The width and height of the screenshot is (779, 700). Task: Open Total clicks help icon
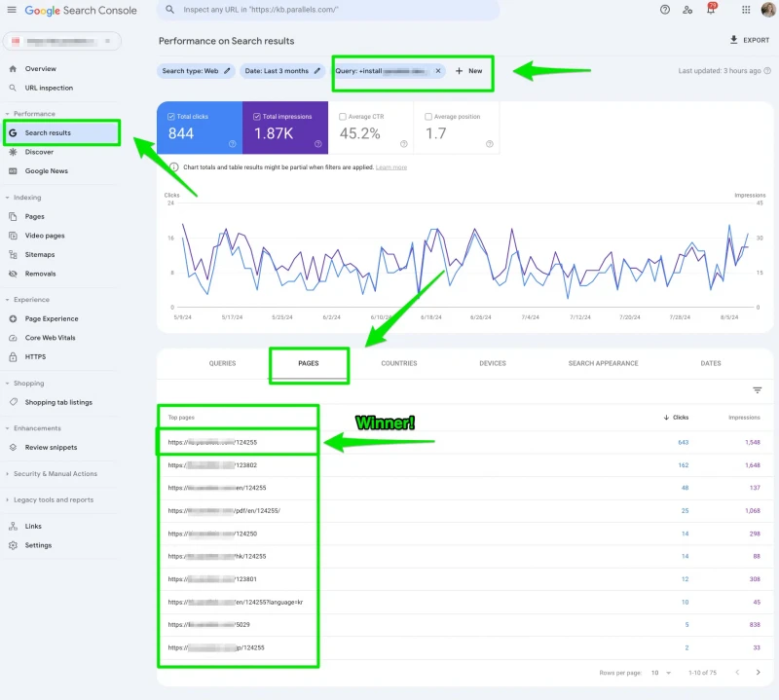(232, 143)
